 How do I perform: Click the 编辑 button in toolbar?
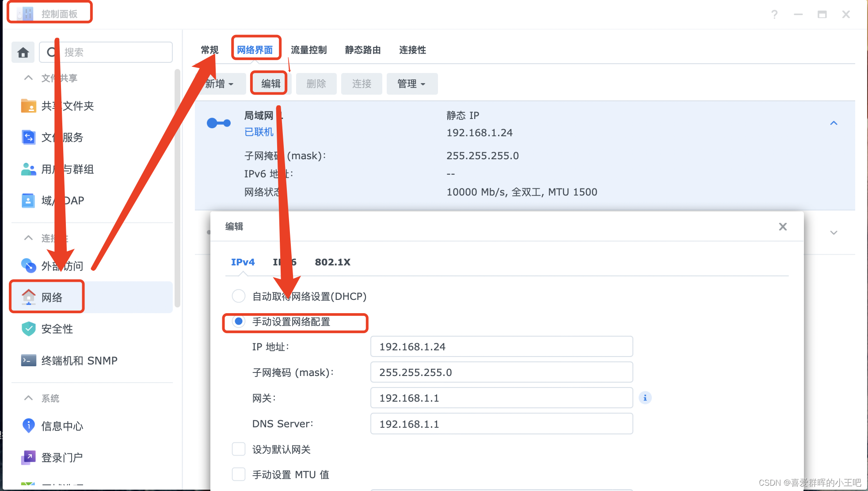(270, 84)
